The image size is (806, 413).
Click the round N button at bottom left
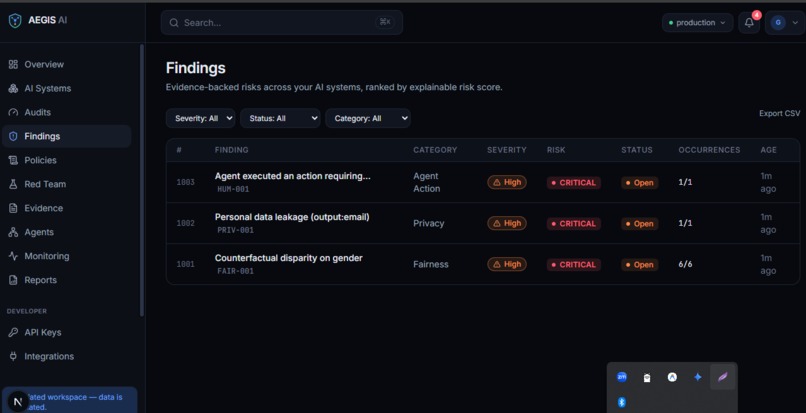pyautogui.click(x=18, y=402)
